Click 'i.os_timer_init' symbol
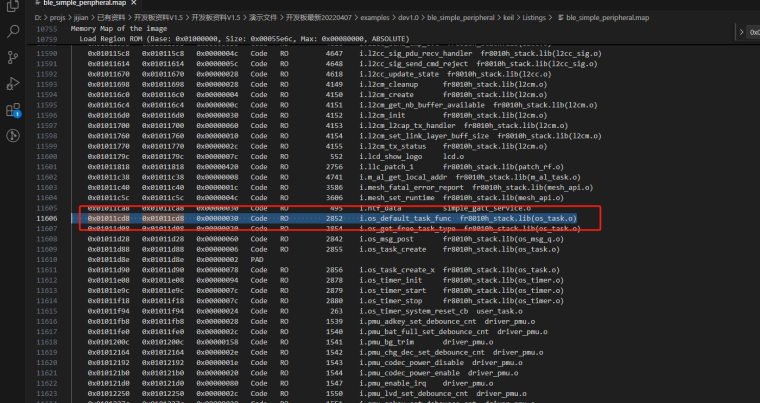The width and height of the screenshot is (760, 403). click(x=391, y=280)
